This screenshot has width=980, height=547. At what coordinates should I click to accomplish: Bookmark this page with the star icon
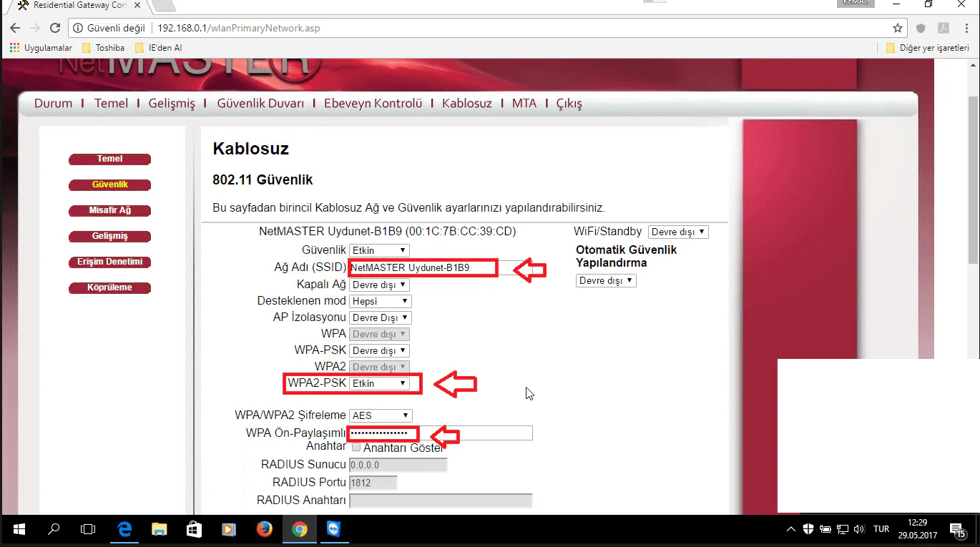coord(898,29)
